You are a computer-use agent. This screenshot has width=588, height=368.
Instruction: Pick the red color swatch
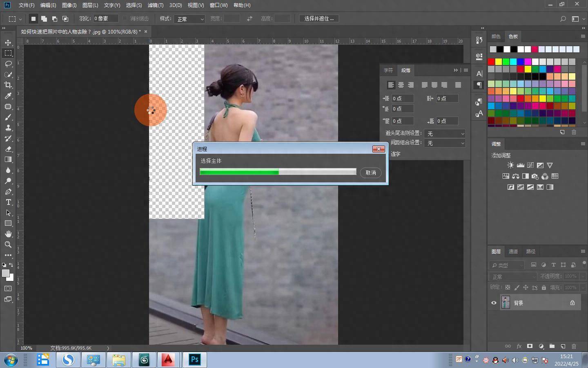[x=491, y=62]
